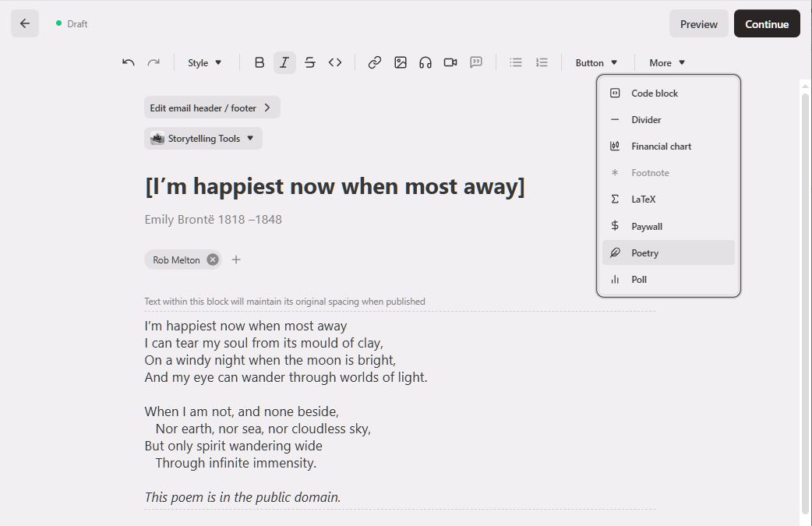Toggle bulleted list

[515, 62]
